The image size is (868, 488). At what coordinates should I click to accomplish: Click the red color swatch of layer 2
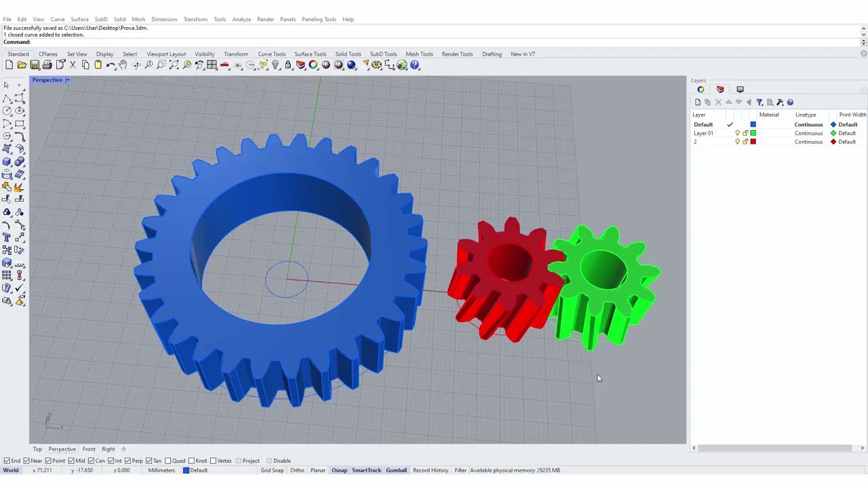coord(753,142)
